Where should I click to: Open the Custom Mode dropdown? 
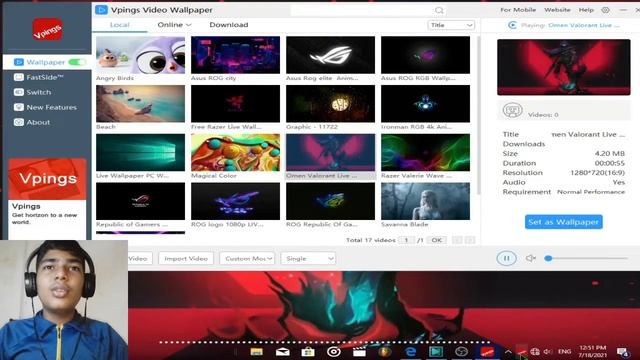[x=247, y=258]
